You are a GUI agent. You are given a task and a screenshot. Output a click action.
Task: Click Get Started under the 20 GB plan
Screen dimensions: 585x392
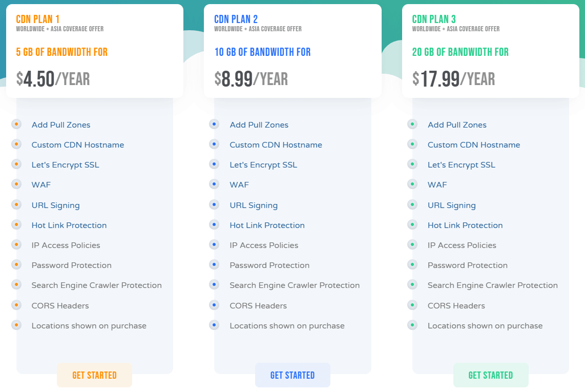(x=491, y=375)
